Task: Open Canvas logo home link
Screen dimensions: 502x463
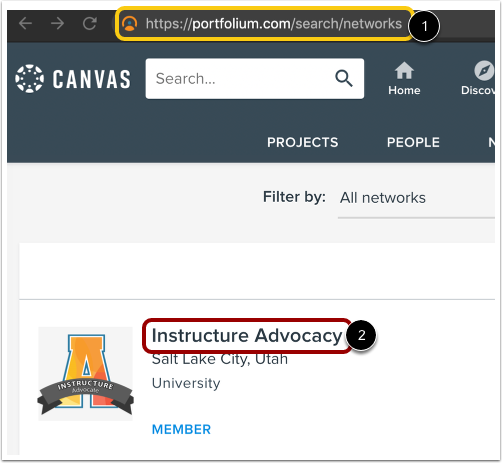Action: click(73, 79)
